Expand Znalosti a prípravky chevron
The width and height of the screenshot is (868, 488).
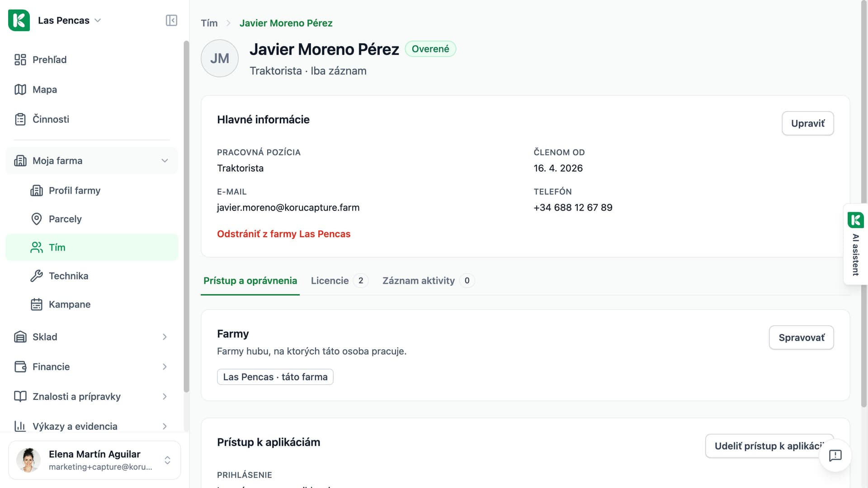click(165, 397)
